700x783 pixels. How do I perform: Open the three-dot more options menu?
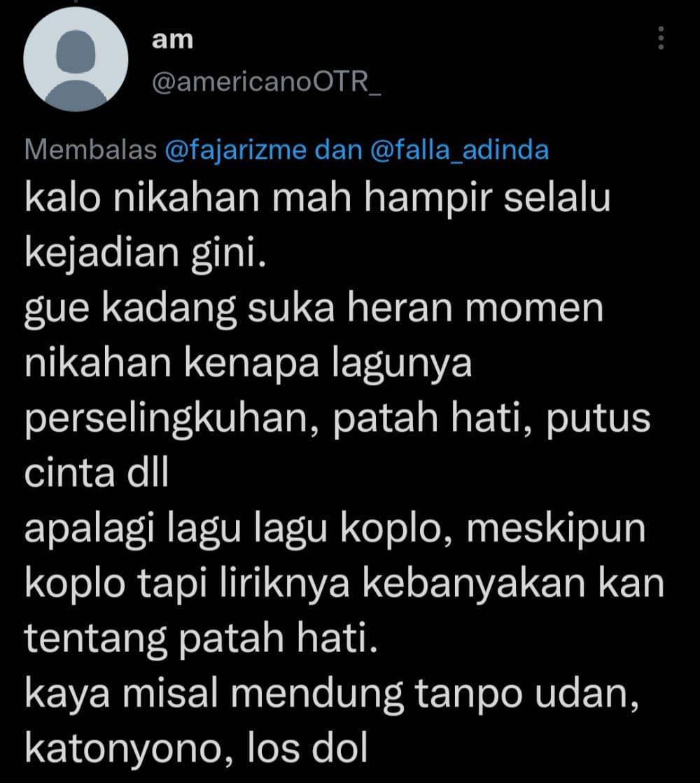pyautogui.click(x=661, y=38)
